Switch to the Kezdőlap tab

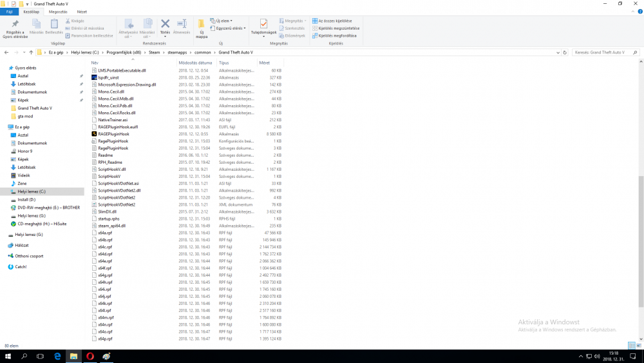tap(31, 12)
